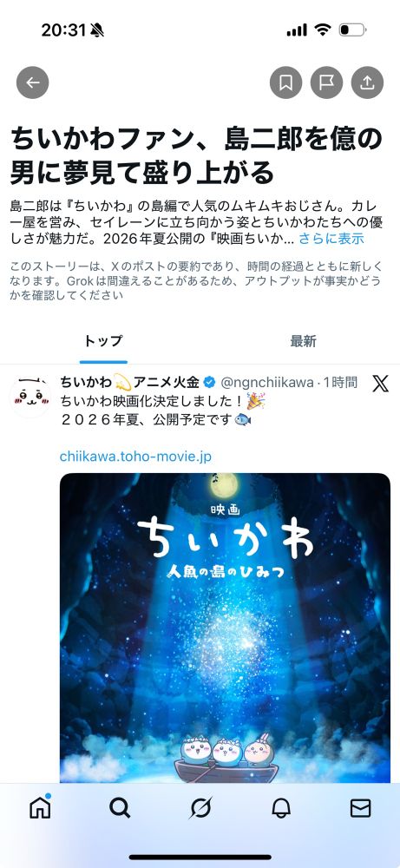Switch to the 最新 tab
The image size is (400, 868).
coord(303,341)
